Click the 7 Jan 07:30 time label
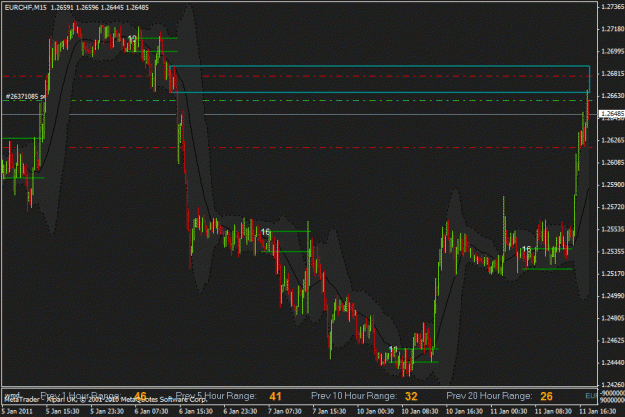 pos(285,411)
